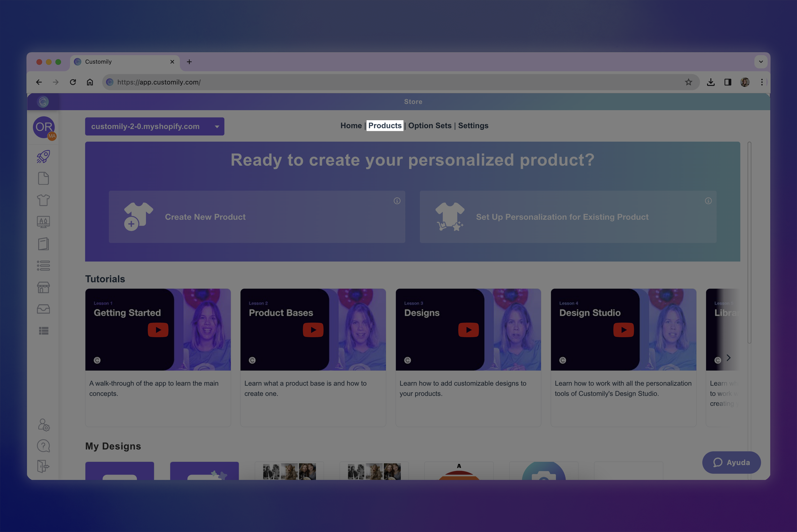Open the orders inbox icon in sidebar
Viewport: 797px width, 532px height.
point(43,309)
